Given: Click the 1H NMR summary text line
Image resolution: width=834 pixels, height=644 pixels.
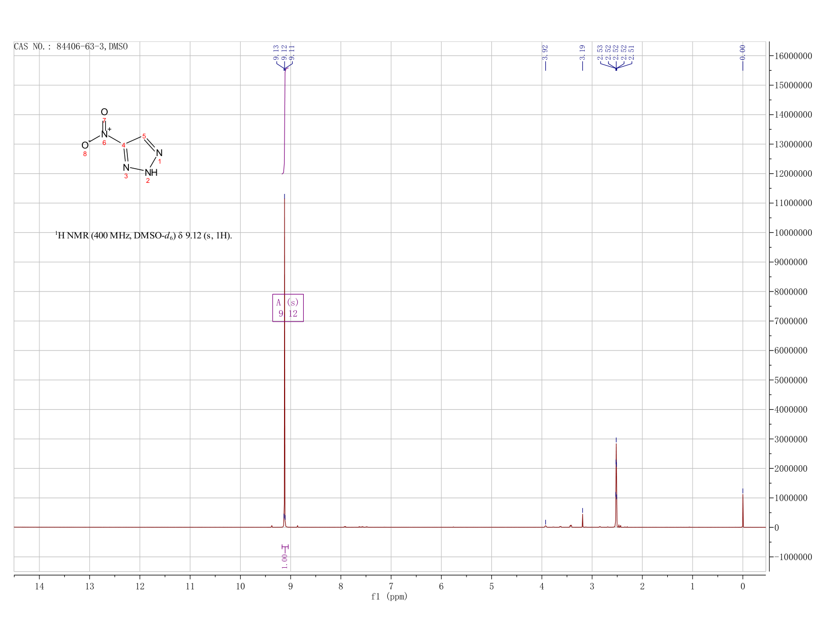Looking at the screenshot, I should 144,235.
